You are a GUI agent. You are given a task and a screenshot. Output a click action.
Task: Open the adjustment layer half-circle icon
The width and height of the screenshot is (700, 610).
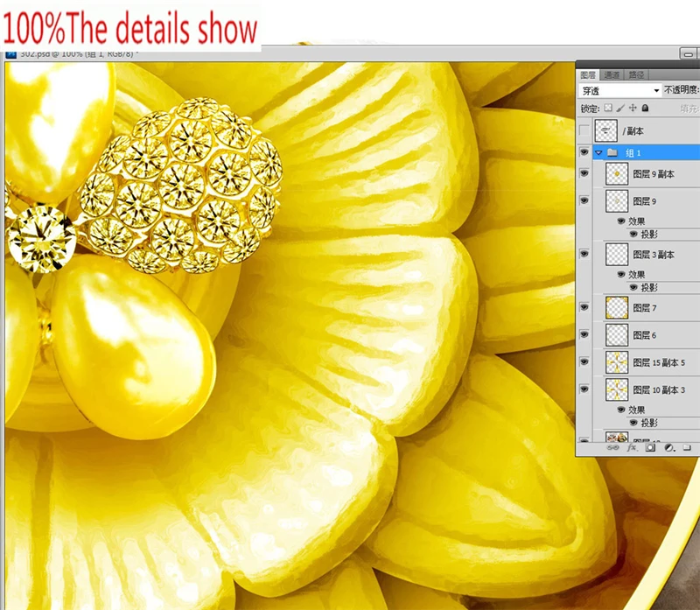pos(668,447)
